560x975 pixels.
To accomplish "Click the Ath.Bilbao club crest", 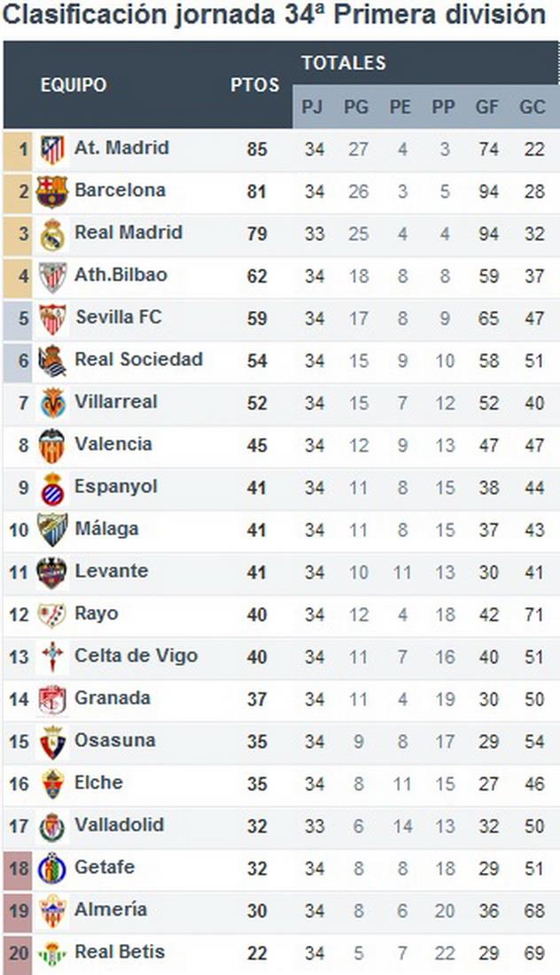I will [x=52, y=277].
